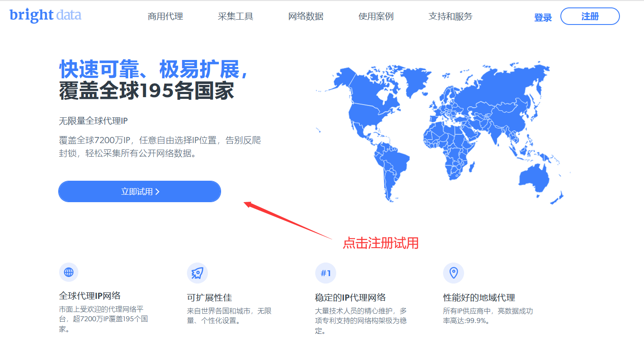Click the 立即试用 button
The image size is (644, 354).
point(139,191)
